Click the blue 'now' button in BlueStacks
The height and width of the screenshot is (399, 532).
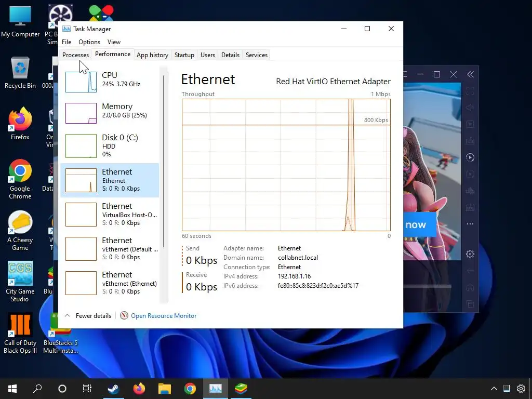pos(419,224)
